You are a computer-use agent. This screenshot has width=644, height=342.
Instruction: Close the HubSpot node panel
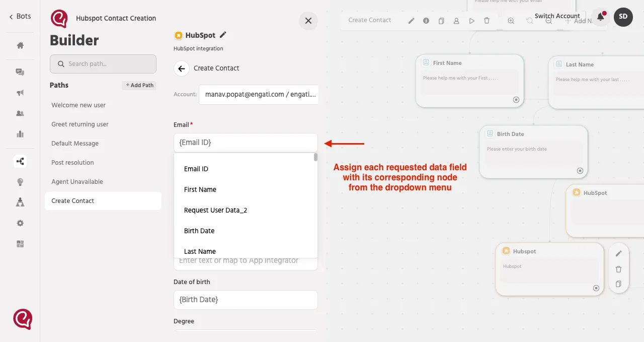click(308, 21)
